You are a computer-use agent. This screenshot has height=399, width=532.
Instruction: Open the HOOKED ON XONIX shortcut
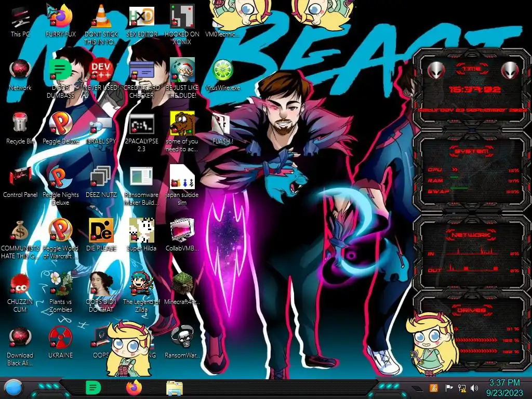coord(182,24)
